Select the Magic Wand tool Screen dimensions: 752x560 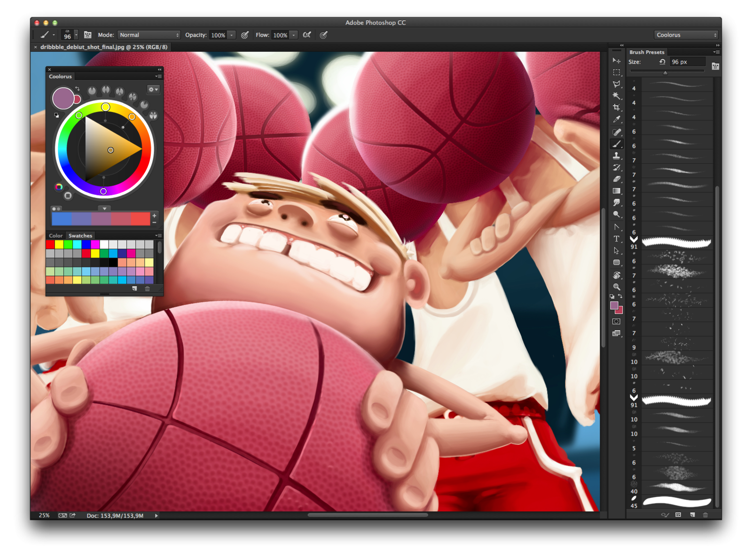coord(616,96)
